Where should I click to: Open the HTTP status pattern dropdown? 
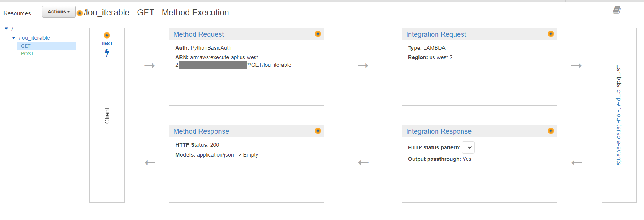[468, 147]
